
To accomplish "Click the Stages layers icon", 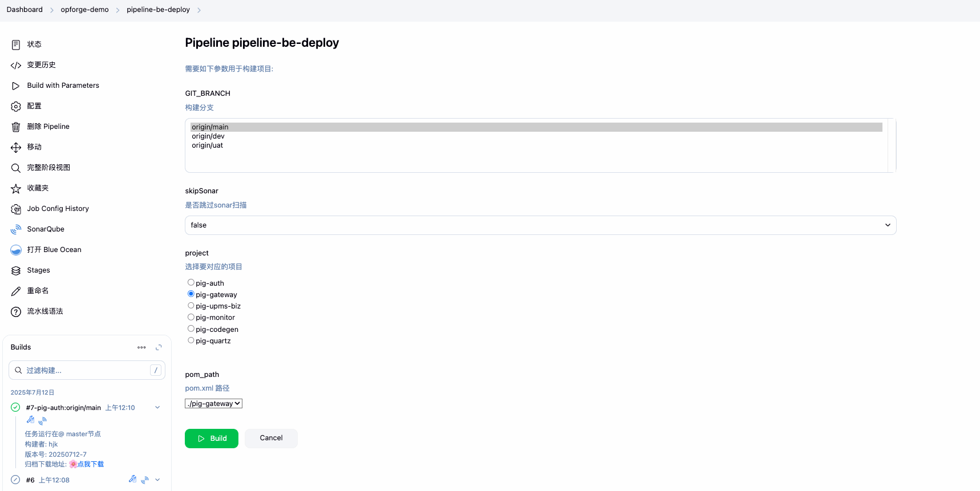I will click(x=16, y=270).
